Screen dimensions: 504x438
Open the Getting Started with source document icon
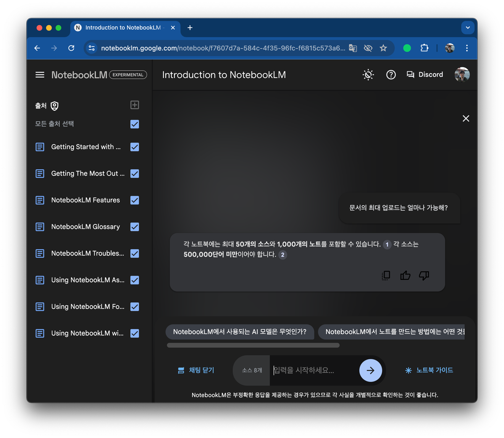coord(40,147)
